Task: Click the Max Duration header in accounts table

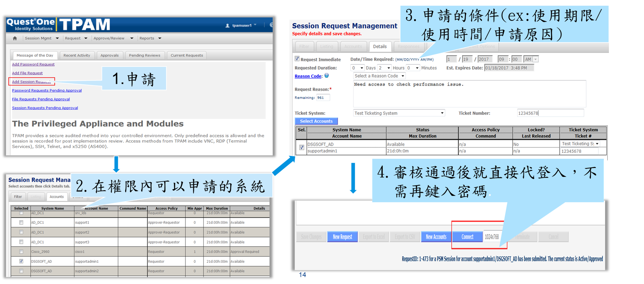Action: point(217,209)
